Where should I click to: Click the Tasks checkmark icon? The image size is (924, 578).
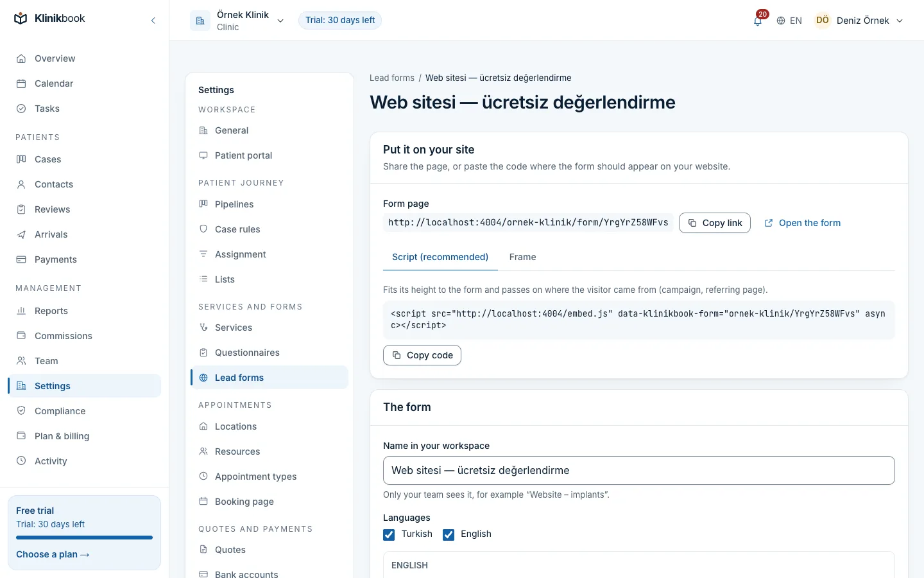coord(21,109)
